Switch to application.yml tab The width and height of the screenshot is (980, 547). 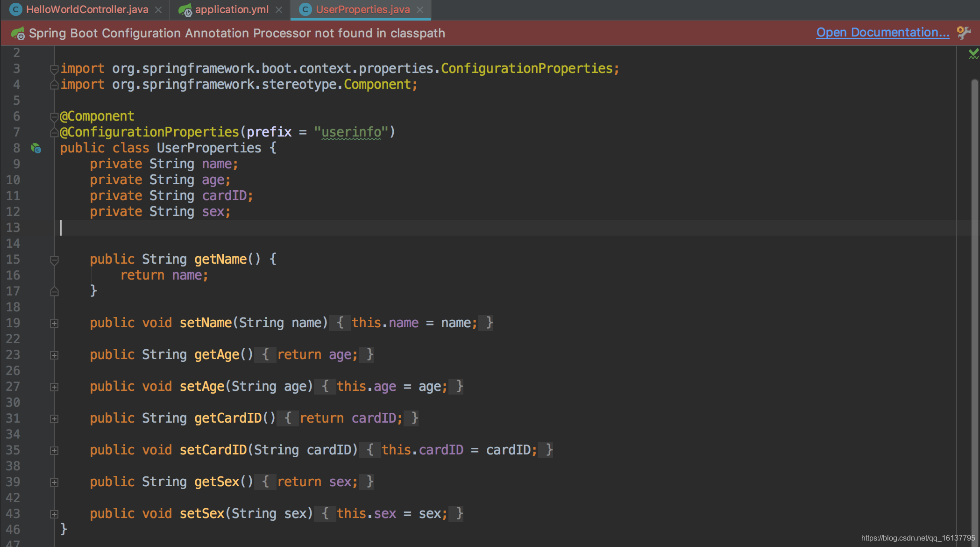coord(232,9)
